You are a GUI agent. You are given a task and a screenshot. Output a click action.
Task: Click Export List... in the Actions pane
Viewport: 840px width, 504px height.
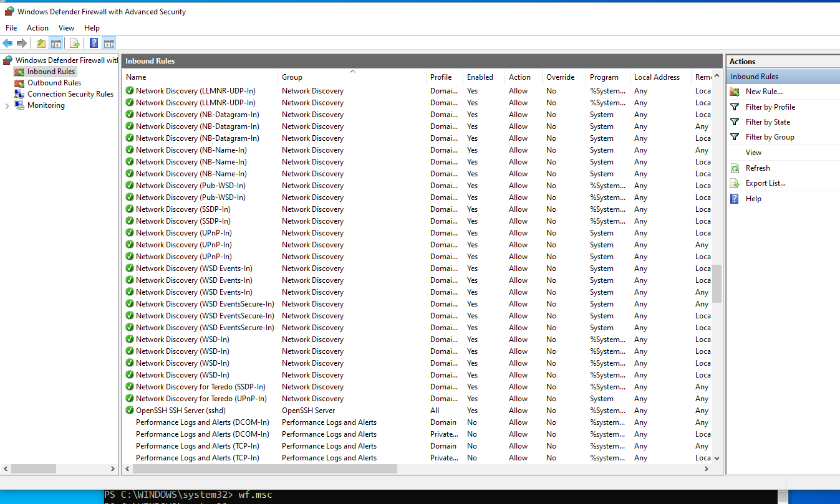pyautogui.click(x=766, y=183)
